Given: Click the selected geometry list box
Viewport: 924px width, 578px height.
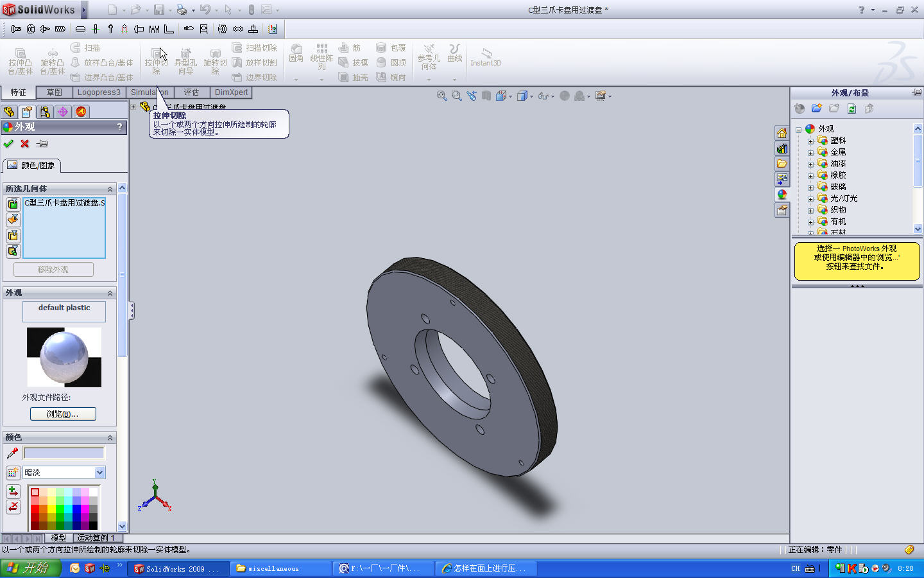Looking at the screenshot, I should pos(64,228).
